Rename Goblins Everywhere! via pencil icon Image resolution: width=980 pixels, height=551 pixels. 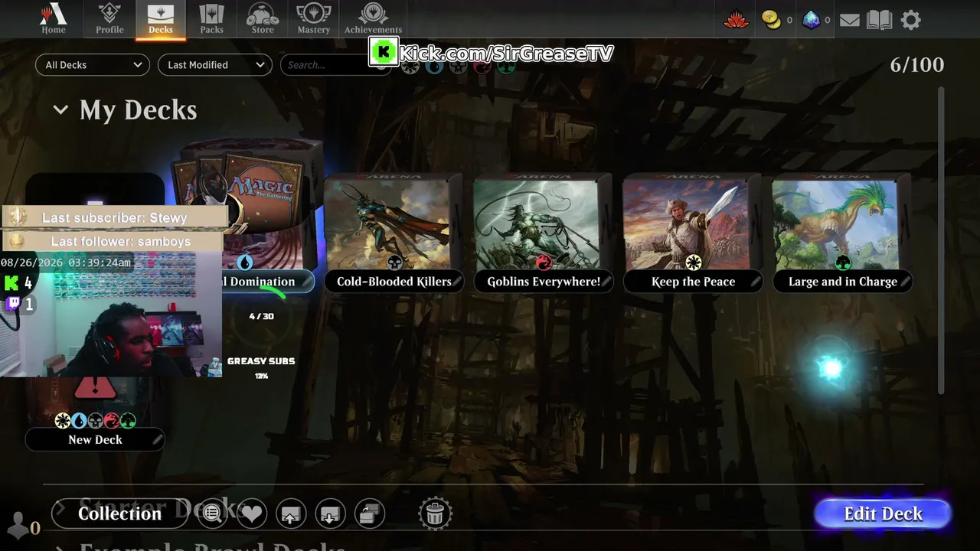(x=606, y=282)
